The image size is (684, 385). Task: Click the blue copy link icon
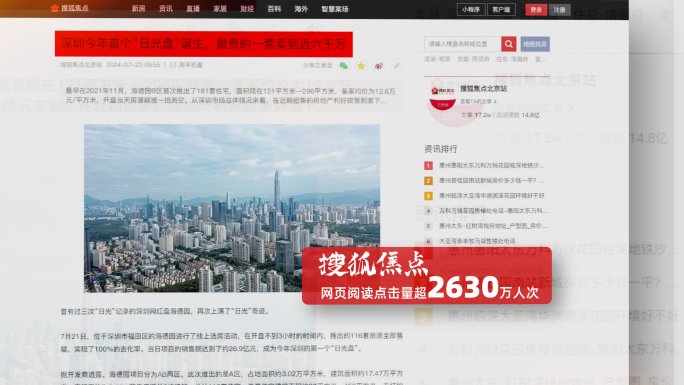pyautogui.click(x=396, y=66)
